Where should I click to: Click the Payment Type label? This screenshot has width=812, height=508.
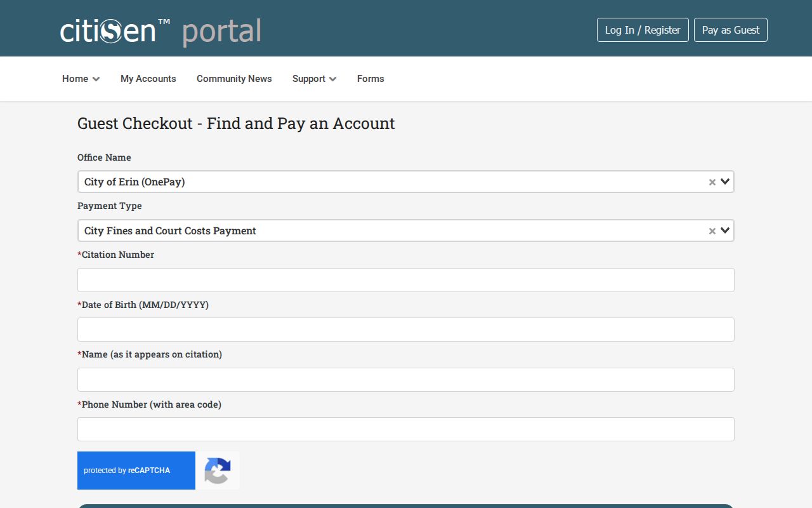tap(110, 206)
